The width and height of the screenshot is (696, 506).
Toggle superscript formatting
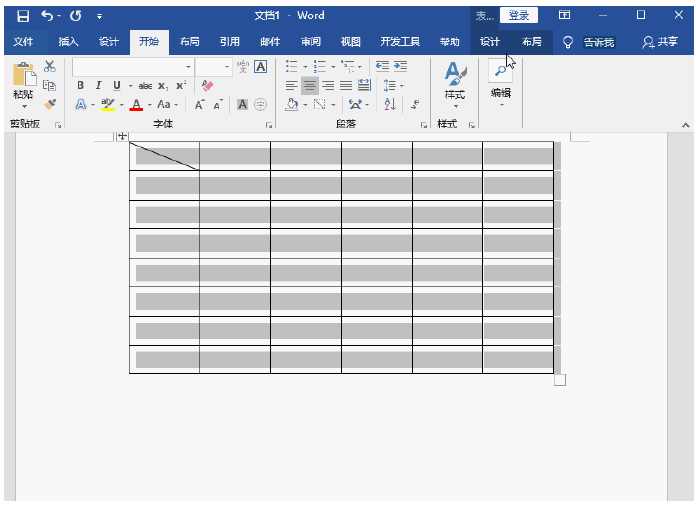tap(181, 85)
